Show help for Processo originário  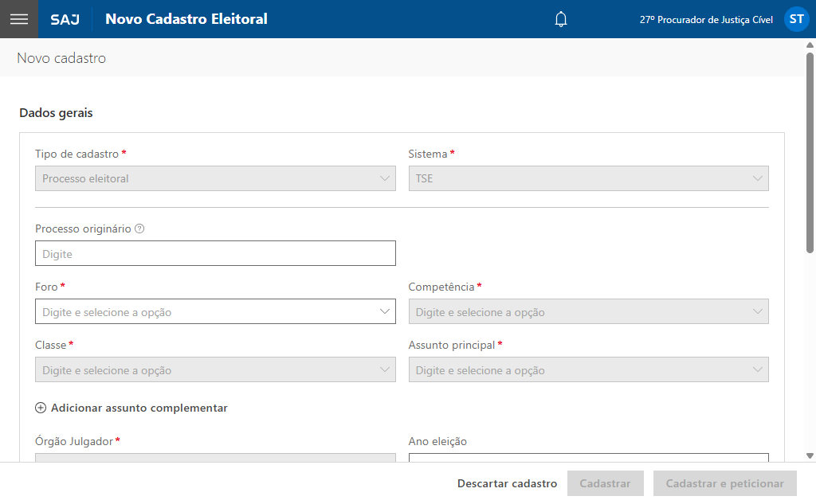[139, 229]
